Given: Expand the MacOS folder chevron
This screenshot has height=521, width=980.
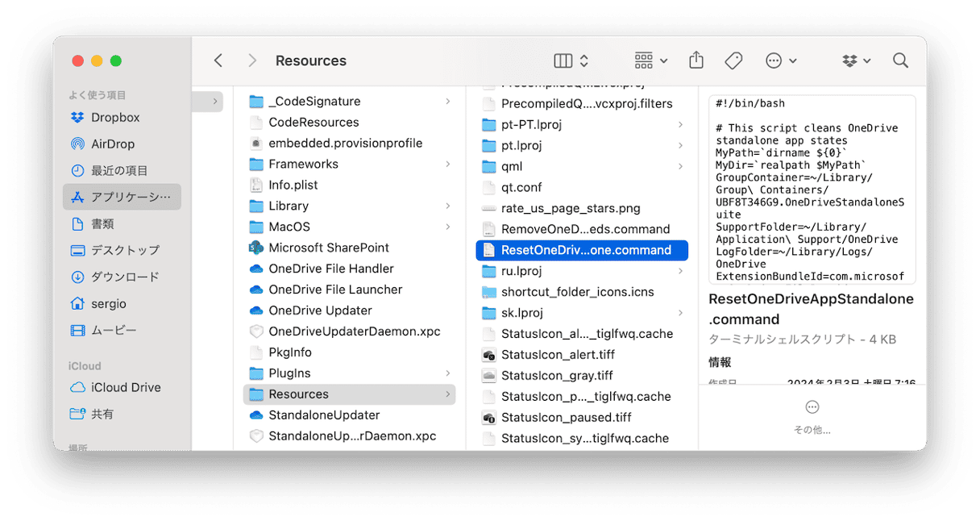Looking at the screenshot, I should [x=447, y=227].
